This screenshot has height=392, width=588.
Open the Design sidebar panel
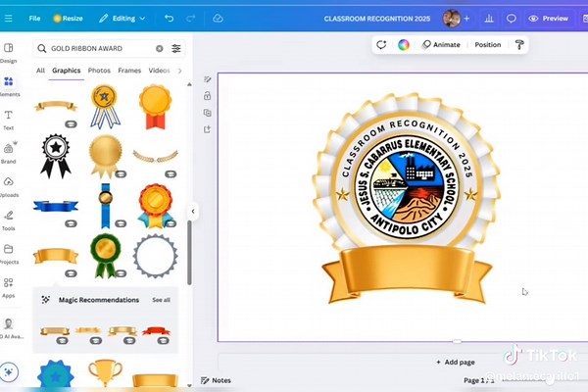(x=8, y=53)
